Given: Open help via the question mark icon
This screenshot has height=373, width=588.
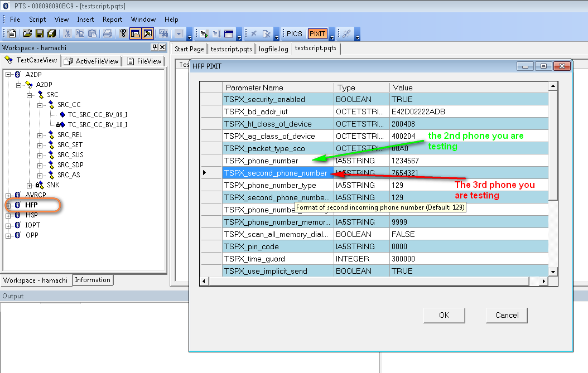Looking at the screenshot, I should click(x=123, y=33).
